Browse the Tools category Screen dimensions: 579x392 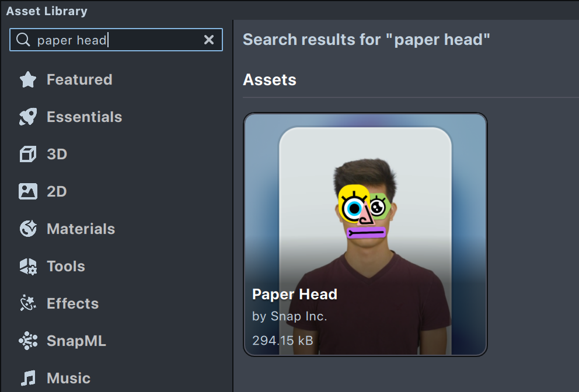point(66,266)
